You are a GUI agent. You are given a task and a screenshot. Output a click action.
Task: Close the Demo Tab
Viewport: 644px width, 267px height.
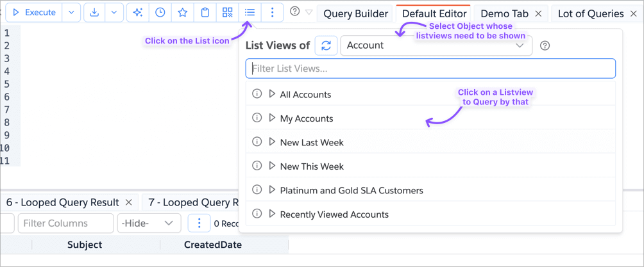[538, 13]
